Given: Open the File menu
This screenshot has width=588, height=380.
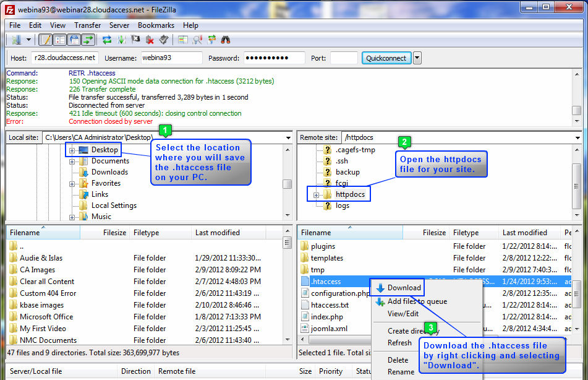Looking at the screenshot, I should (x=15, y=25).
